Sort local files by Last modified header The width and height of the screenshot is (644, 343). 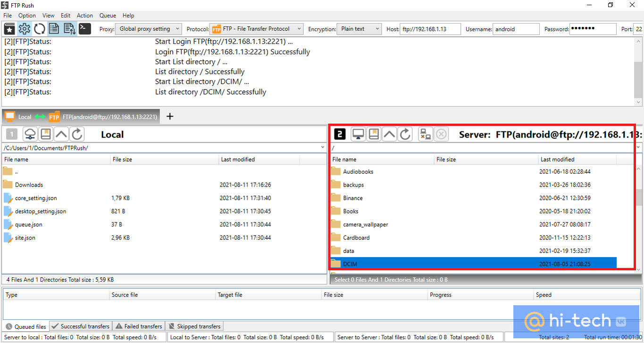237,160
